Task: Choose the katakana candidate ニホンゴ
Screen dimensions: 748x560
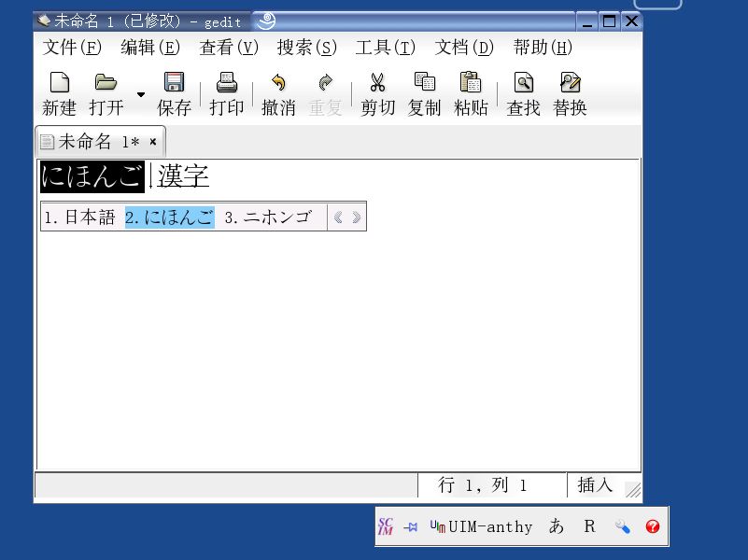Action: [x=269, y=217]
